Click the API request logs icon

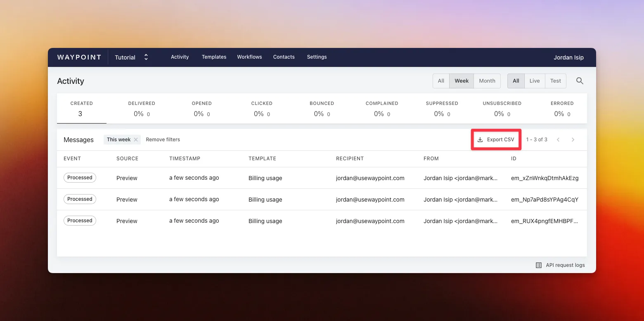pyautogui.click(x=539, y=265)
